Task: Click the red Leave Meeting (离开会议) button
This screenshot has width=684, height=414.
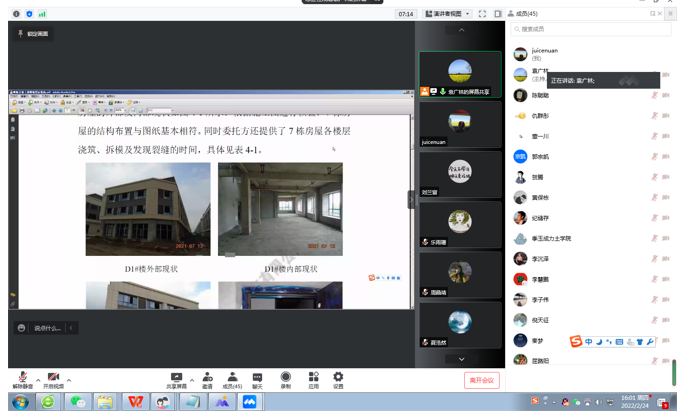Action: [481, 380]
